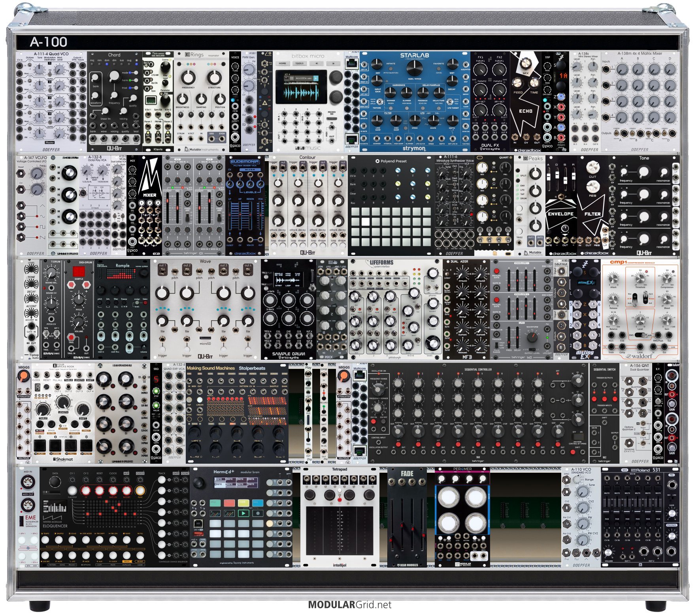Viewport: 700px width, 613px height.
Task: Turn the Rings STRUCTURE knob
Action: (x=214, y=77)
